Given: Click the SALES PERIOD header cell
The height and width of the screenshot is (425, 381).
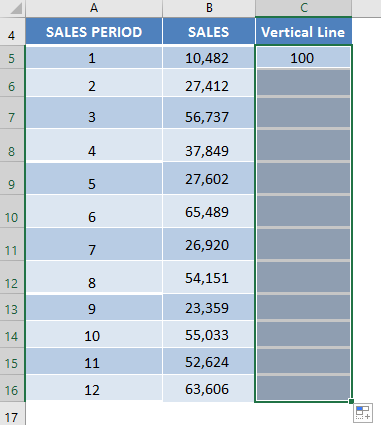Looking at the screenshot, I should (x=94, y=31).
